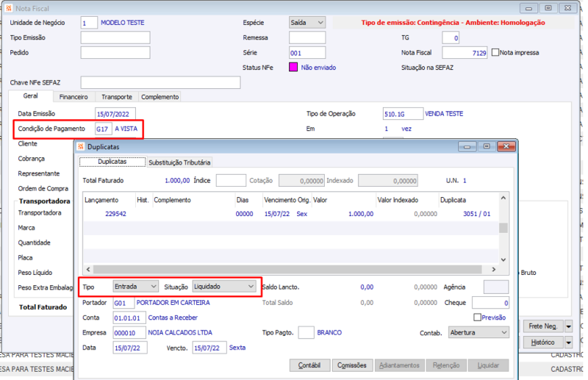The height and width of the screenshot is (380, 588).
Task: Click the Conta field 01.01.01
Action: 129,318
